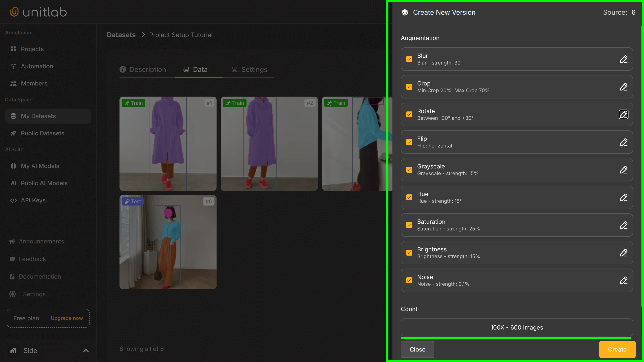Select Public AI Models in sidebar

click(x=44, y=183)
